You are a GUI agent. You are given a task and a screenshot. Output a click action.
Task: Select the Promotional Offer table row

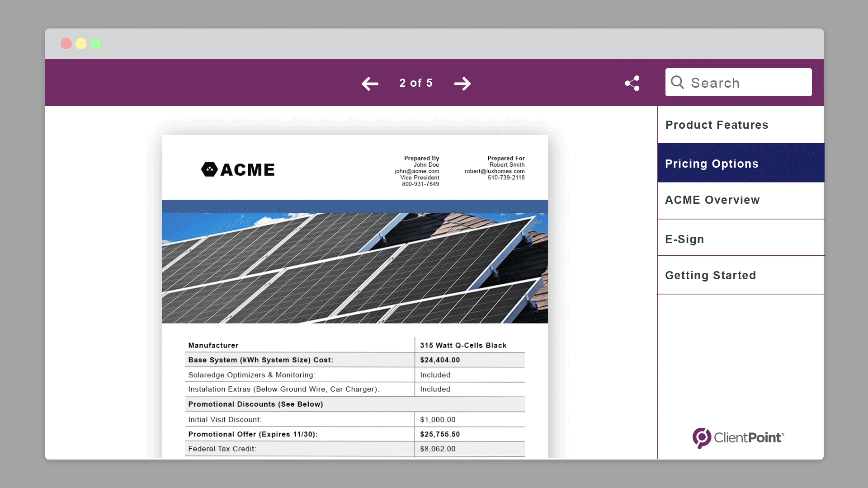pyautogui.click(x=354, y=434)
